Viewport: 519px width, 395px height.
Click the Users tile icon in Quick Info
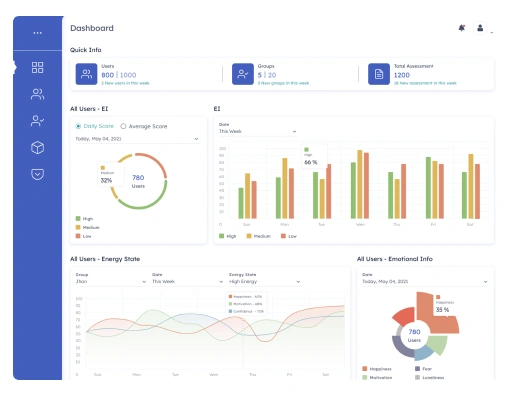[x=86, y=74]
